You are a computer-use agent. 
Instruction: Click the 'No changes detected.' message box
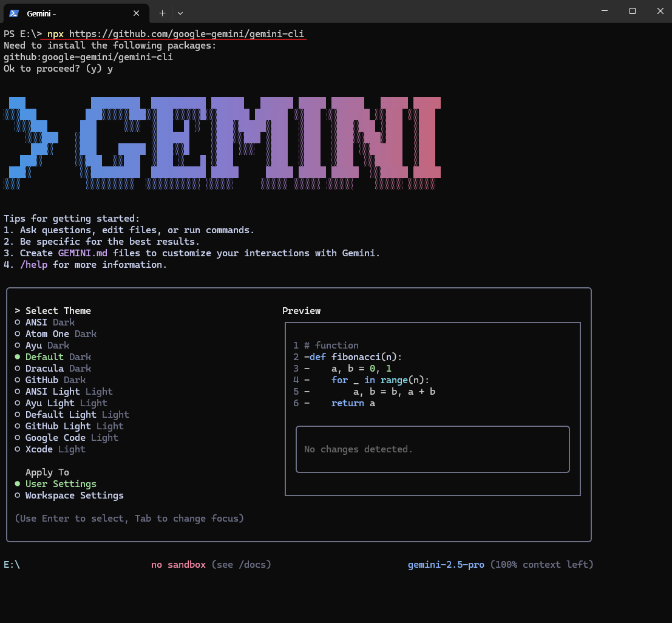432,449
